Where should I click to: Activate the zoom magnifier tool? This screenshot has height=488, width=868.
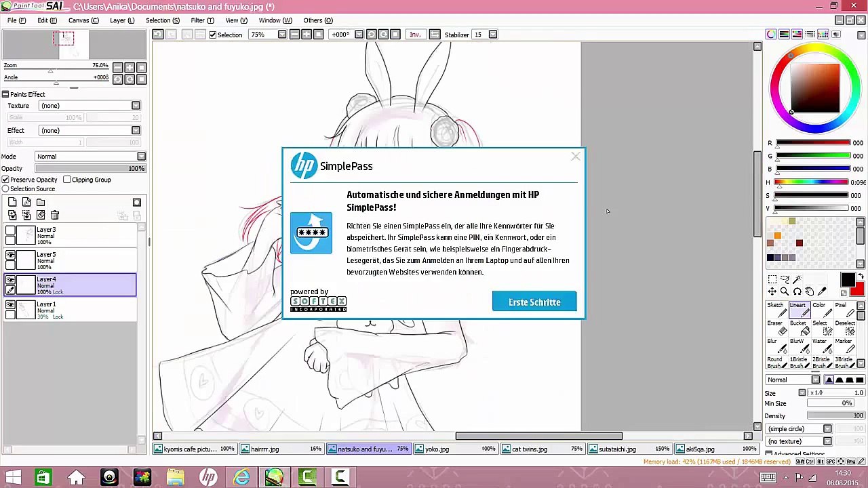(x=785, y=291)
